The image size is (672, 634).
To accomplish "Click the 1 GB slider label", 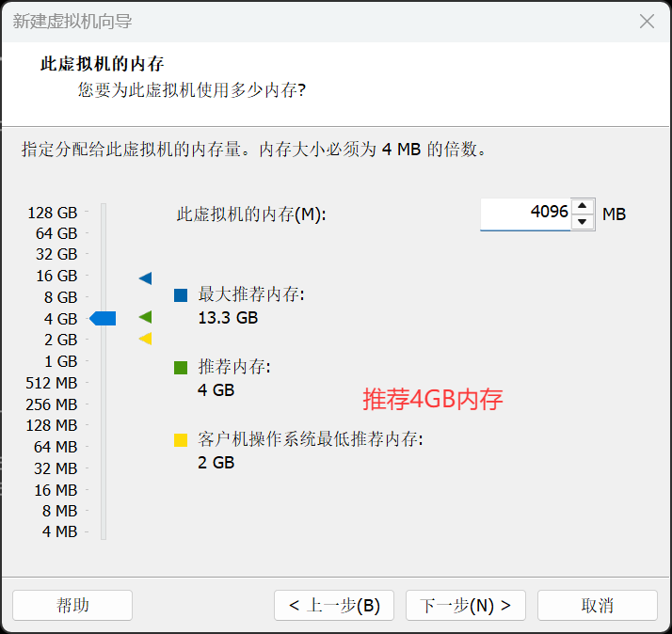I will 61,361.
